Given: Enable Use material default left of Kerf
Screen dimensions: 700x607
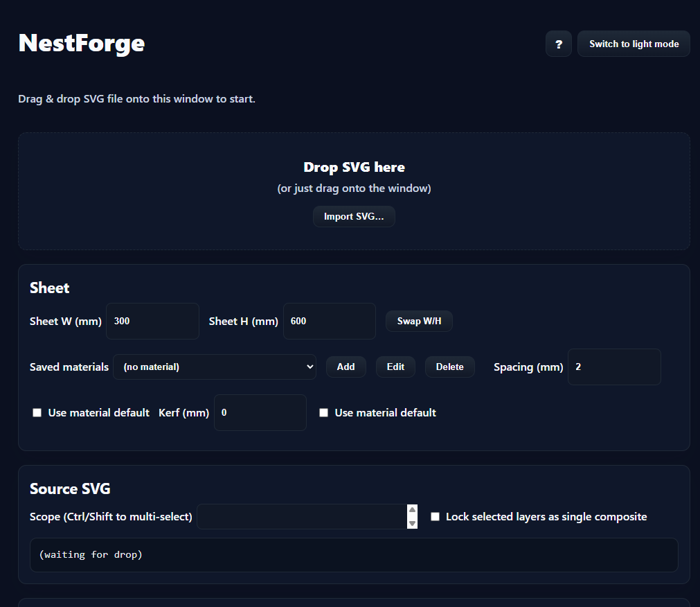Looking at the screenshot, I should 37,413.
